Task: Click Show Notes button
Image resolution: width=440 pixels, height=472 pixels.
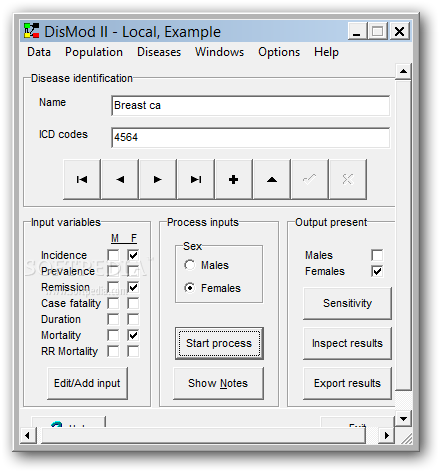Action: [218, 383]
